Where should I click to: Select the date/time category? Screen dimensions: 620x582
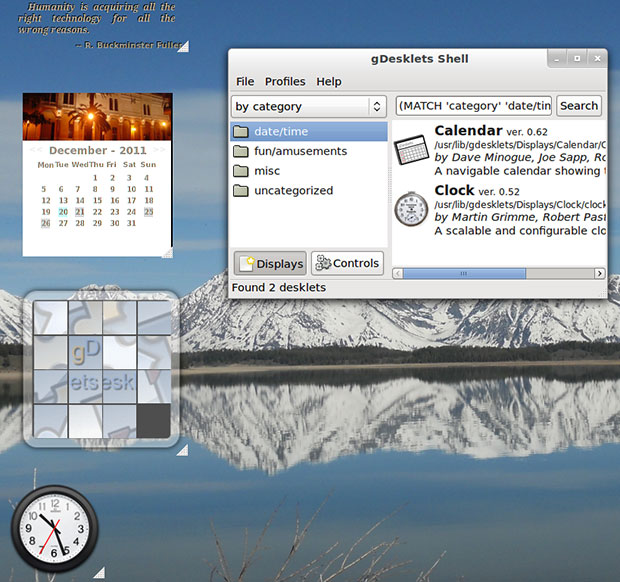pyautogui.click(x=309, y=131)
